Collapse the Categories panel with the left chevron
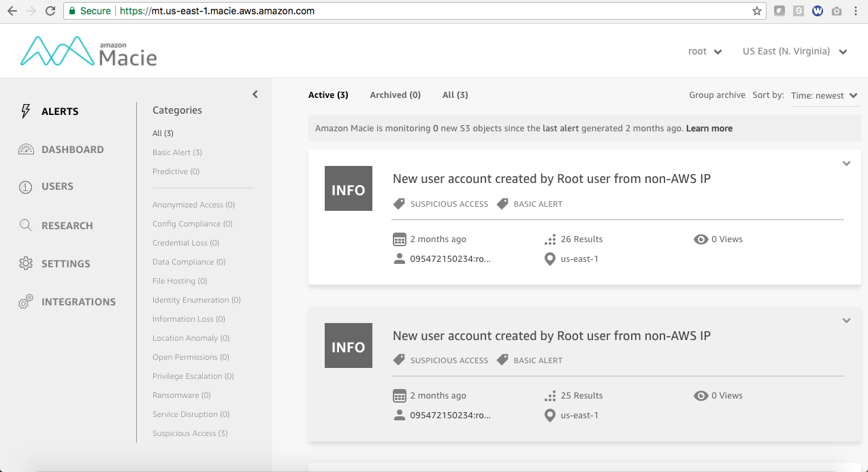The width and height of the screenshot is (868, 472). [255, 95]
